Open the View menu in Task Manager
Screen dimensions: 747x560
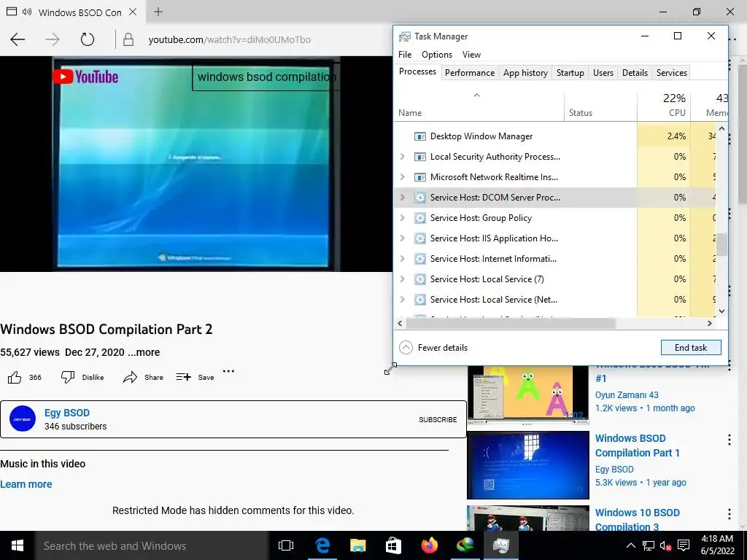click(x=472, y=54)
